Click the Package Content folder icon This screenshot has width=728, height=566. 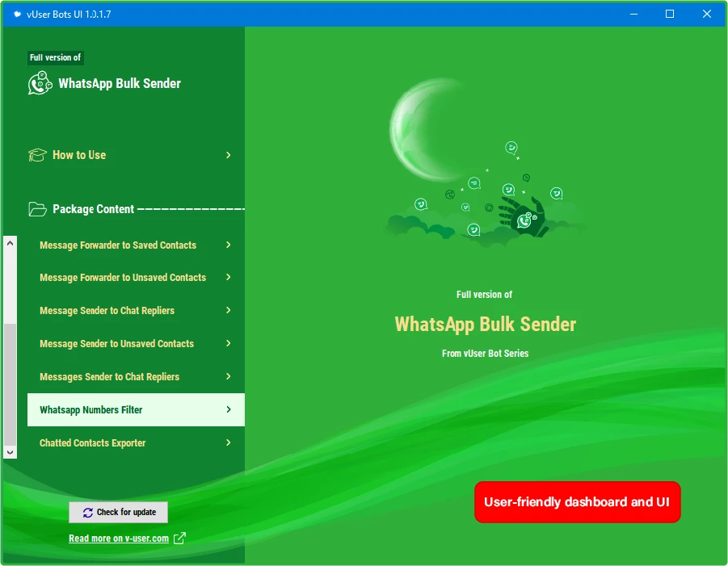pos(37,209)
